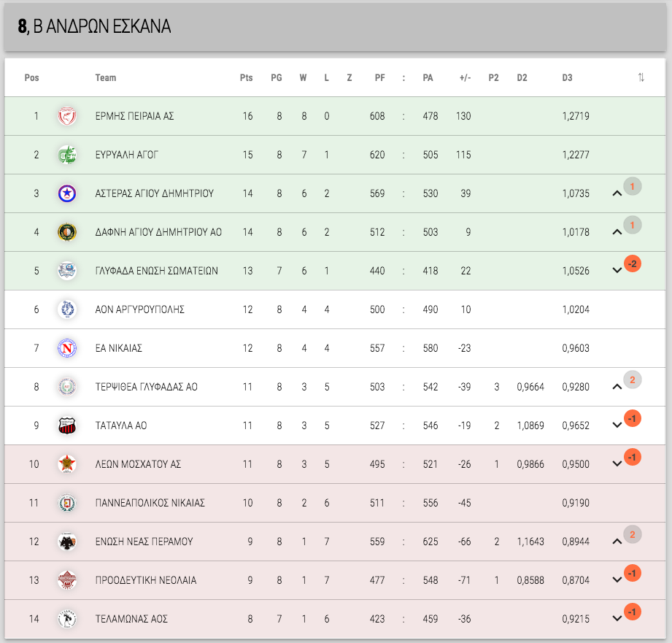Select the ΤΑΤΑΥΛΑ ΑΟ striped shield logo
This screenshot has height=643, width=672.
click(x=67, y=426)
